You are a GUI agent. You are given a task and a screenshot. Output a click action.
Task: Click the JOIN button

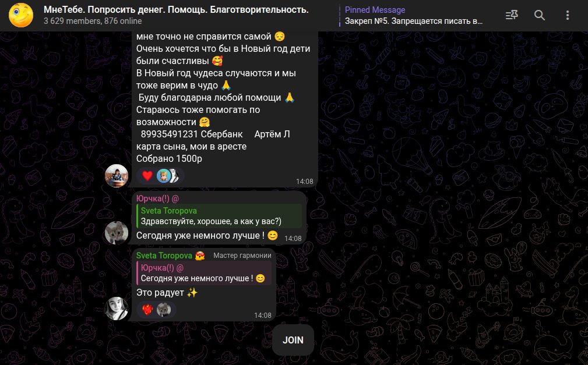[293, 340]
